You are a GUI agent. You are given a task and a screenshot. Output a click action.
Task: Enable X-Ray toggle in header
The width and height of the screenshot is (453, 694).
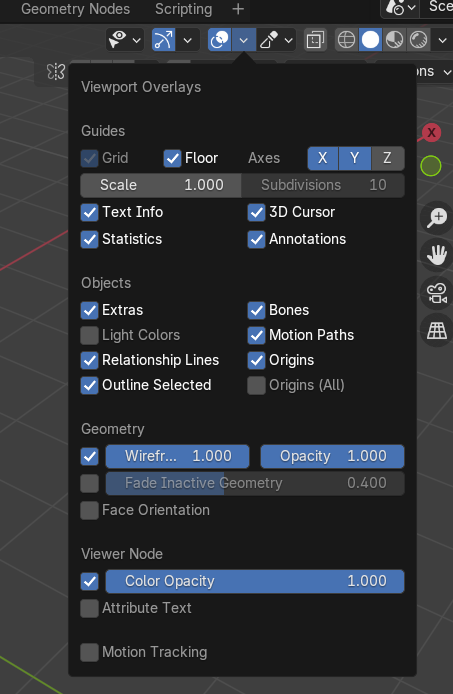315,40
